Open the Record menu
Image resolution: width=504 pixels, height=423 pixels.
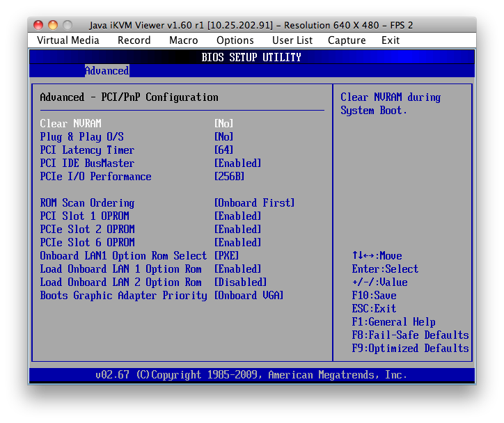134,40
